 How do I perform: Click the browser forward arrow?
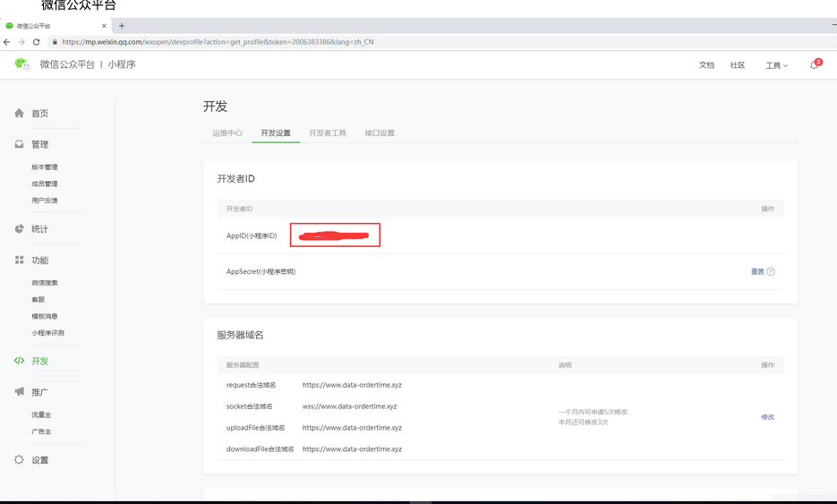click(x=21, y=42)
